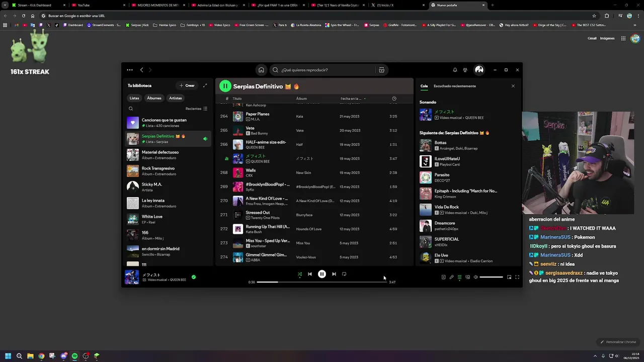
Task: Skip to next track
Action: point(334,274)
